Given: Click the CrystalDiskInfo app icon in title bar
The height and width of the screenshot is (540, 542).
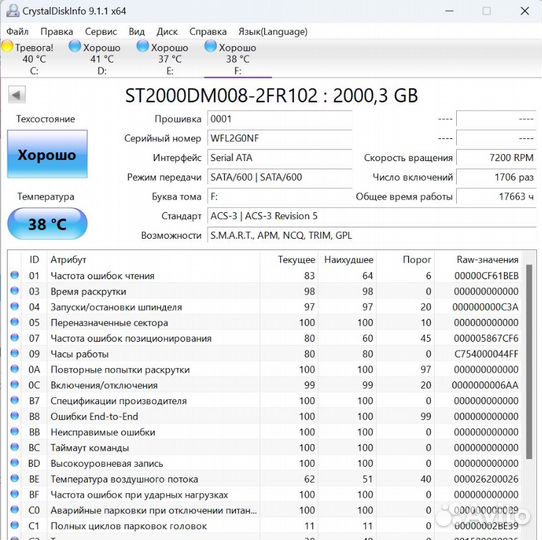Looking at the screenshot, I should click(x=12, y=11).
